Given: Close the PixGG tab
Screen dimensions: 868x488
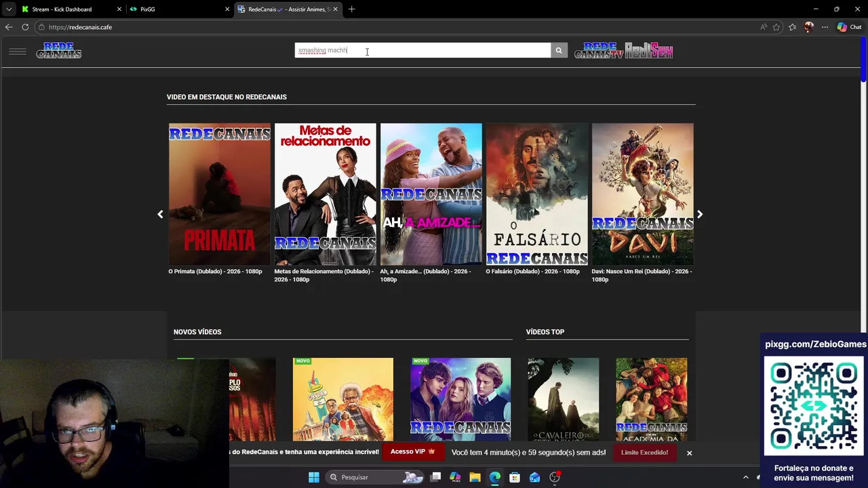Looking at the screenshot, I should 227,9.
